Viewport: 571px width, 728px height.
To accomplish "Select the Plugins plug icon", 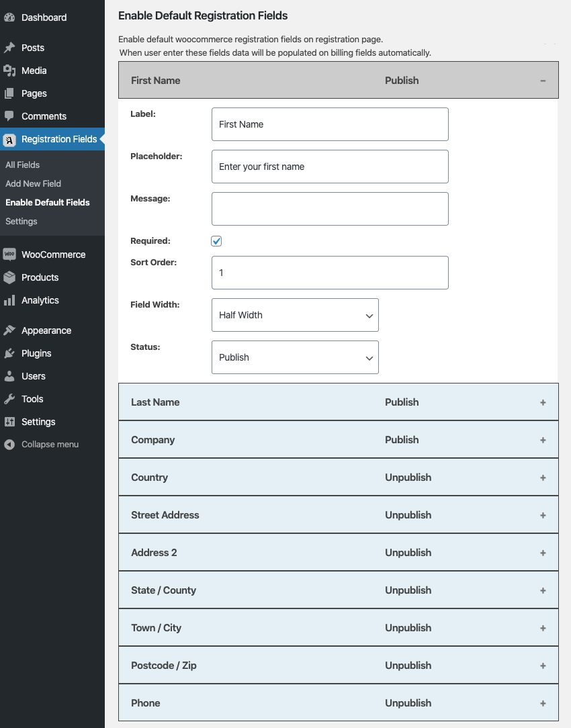I will tap(10, 353).
